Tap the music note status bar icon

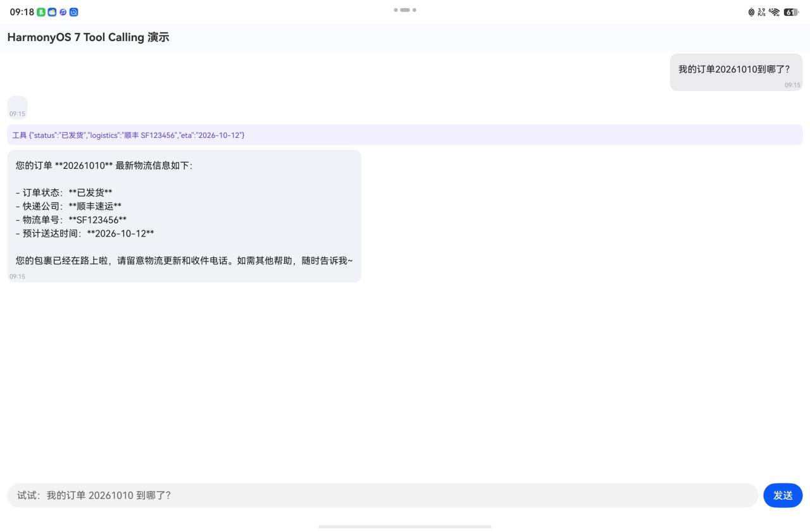point(63,12)
